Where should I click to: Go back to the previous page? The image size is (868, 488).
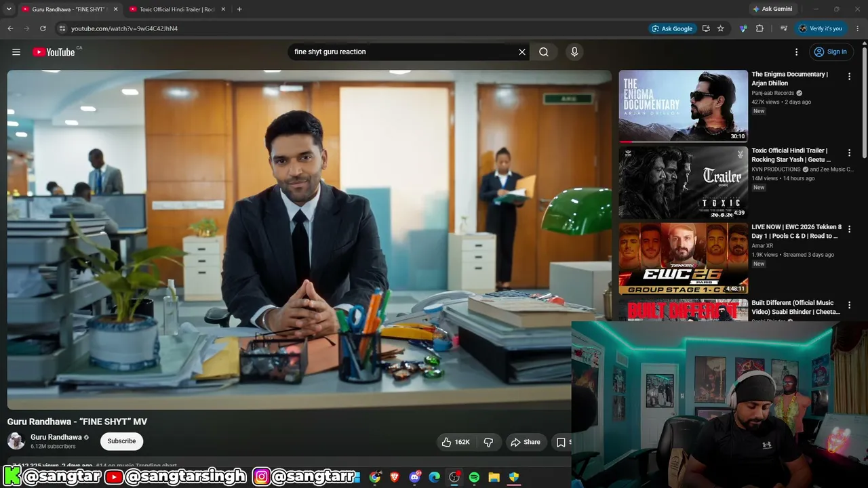pyautogui.click(x=10, y=28)
